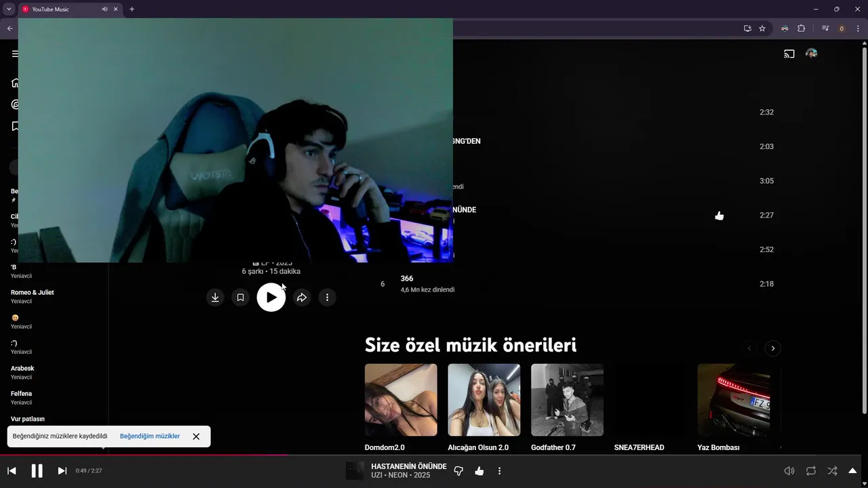Open player bar song options menu
The image size is (868, 488).
click(500, 470)
